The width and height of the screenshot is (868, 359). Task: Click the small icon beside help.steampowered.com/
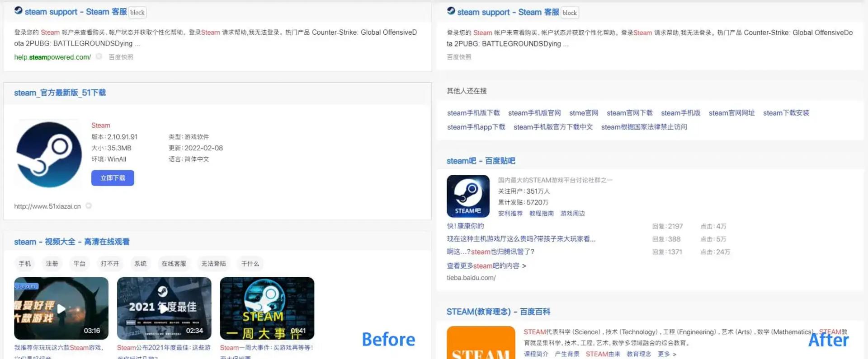pyautogui.click(x=99, y=56)
